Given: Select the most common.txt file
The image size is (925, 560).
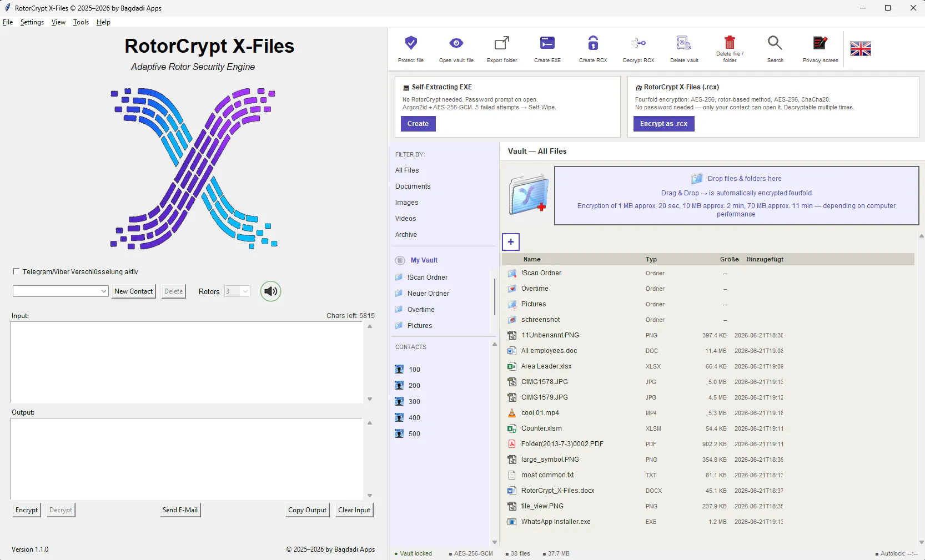Looking at the screenshot, I should [708, 475].
